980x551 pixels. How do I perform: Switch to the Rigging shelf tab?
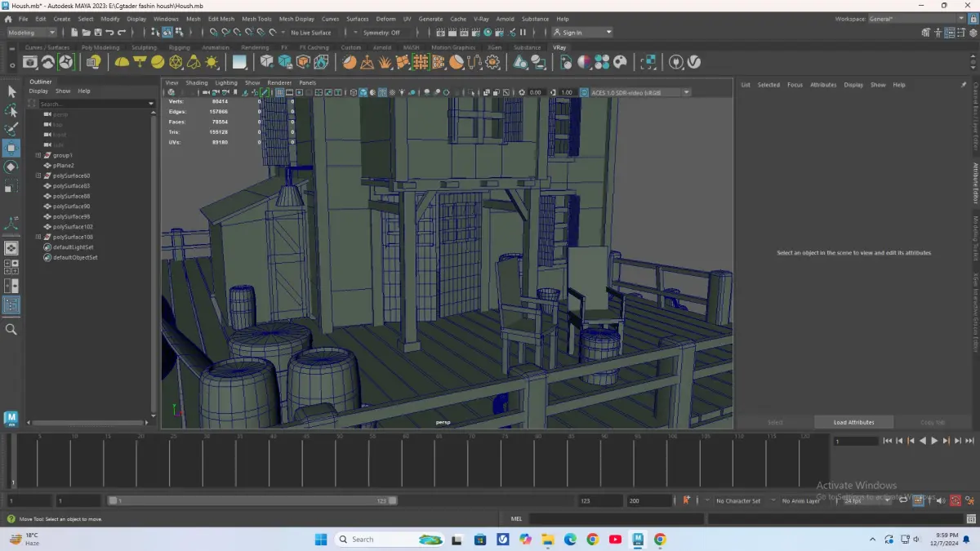[x=179, y=47]
